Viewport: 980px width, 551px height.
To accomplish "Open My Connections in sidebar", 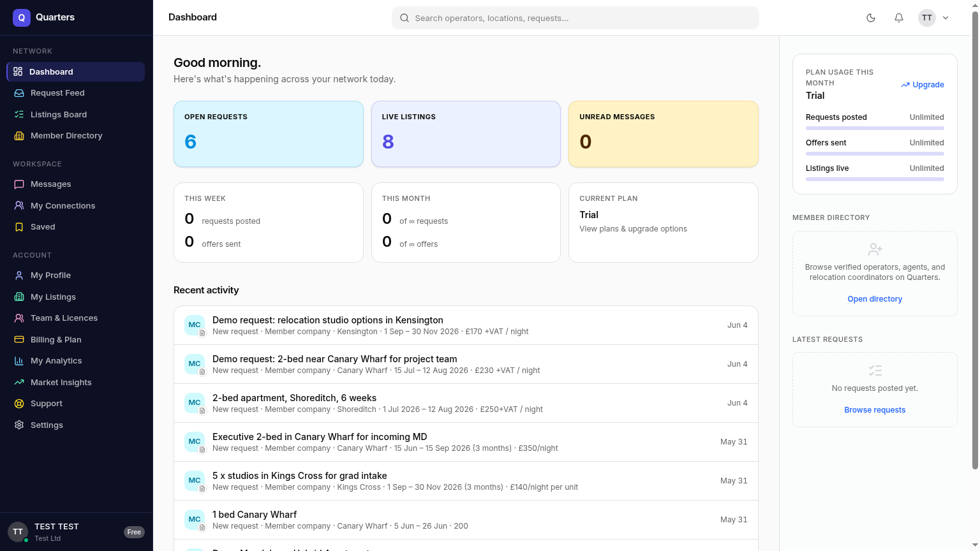I will pos(76,206).
